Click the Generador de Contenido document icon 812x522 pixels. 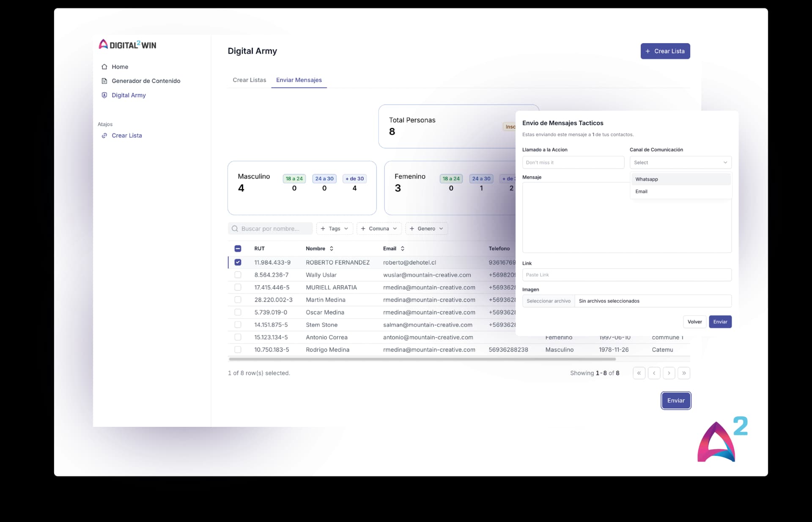click(104, 81)
